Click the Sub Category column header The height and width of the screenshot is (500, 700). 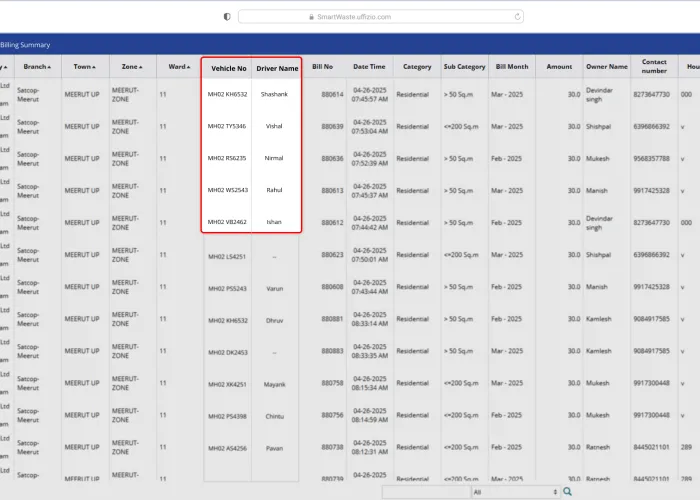click(x=465, y=67)
